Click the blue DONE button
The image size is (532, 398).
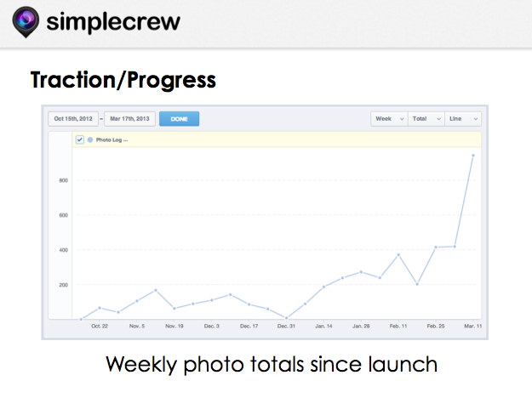(x=179, y=119)
